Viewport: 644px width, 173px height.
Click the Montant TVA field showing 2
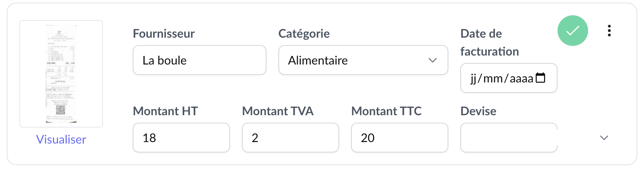(x=290, y=138)
